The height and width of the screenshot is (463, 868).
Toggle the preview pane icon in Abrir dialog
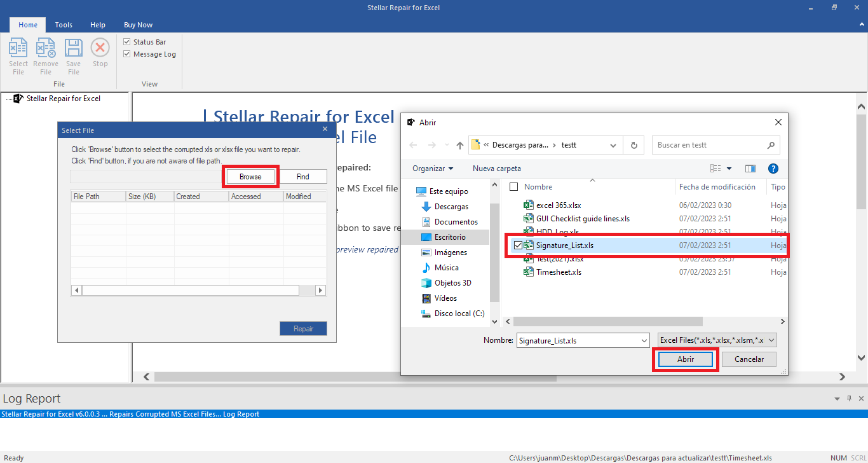pyautogui.click(x=750, y=169)
